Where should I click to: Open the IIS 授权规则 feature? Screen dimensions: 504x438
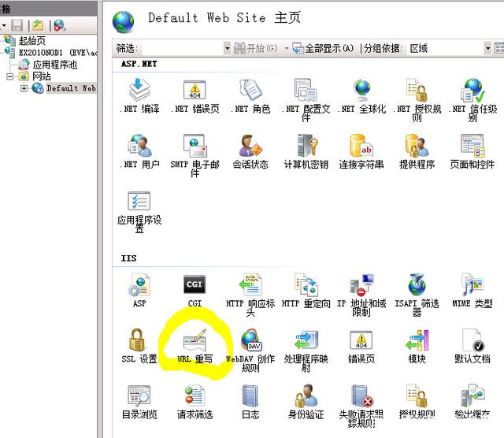click(x=417, y=401)
